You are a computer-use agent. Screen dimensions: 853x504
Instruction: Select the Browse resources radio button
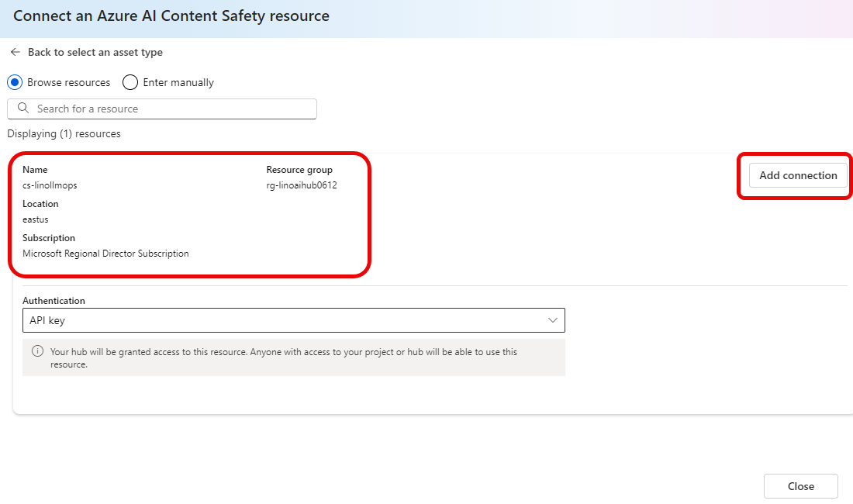click(x=14, y=81)
